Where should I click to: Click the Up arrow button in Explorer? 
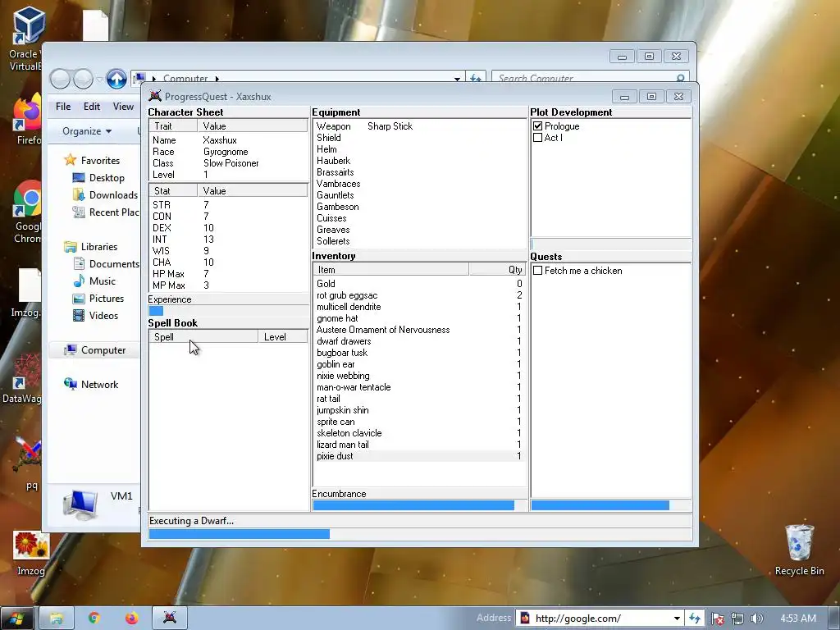click(x=116, y=79)
